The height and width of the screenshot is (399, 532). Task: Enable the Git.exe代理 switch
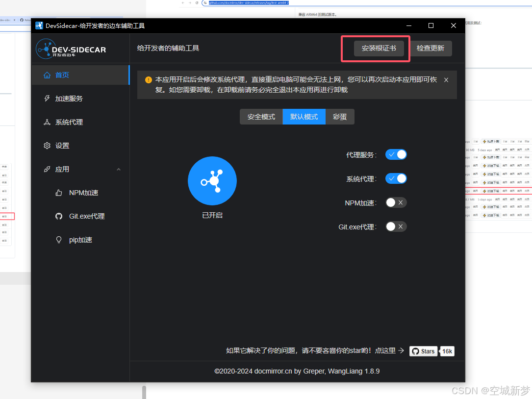pyautogui.click(x=396, y=226)
